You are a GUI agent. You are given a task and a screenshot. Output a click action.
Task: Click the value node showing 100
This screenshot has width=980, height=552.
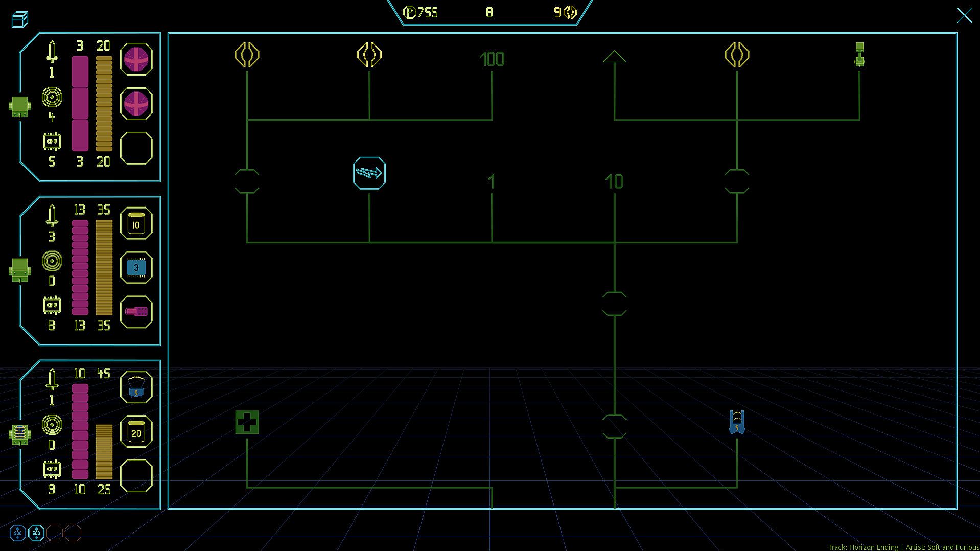tap(492, 59)
